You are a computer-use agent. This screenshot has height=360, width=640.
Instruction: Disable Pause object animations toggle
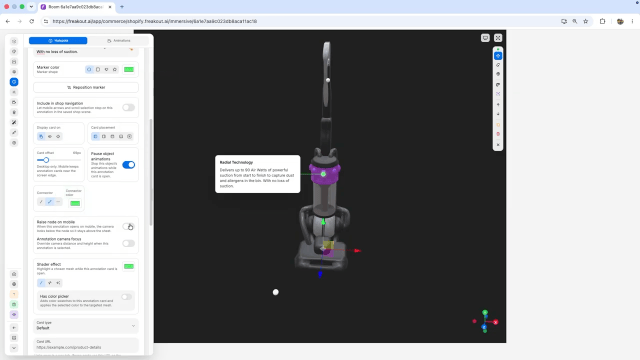(x=128, y=165)
